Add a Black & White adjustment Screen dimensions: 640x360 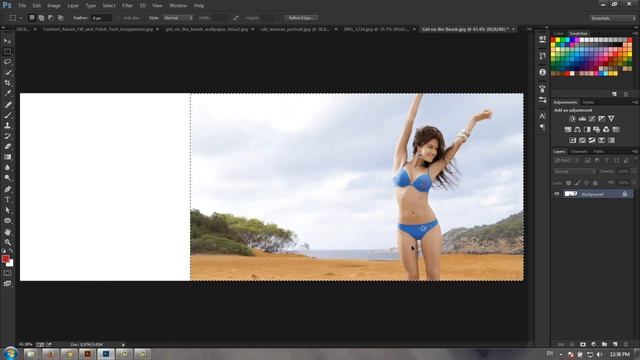pyautogui.click(x=587, y=129)
